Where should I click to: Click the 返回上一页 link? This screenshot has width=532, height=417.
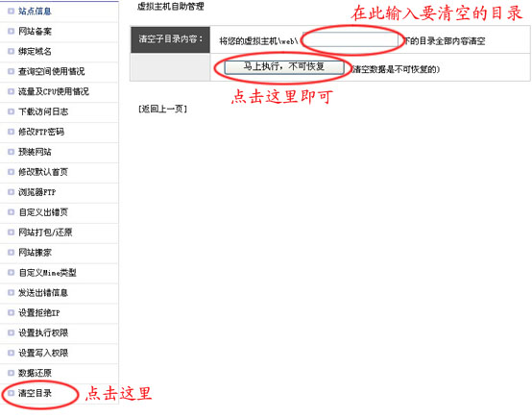(x=162, y=109)
